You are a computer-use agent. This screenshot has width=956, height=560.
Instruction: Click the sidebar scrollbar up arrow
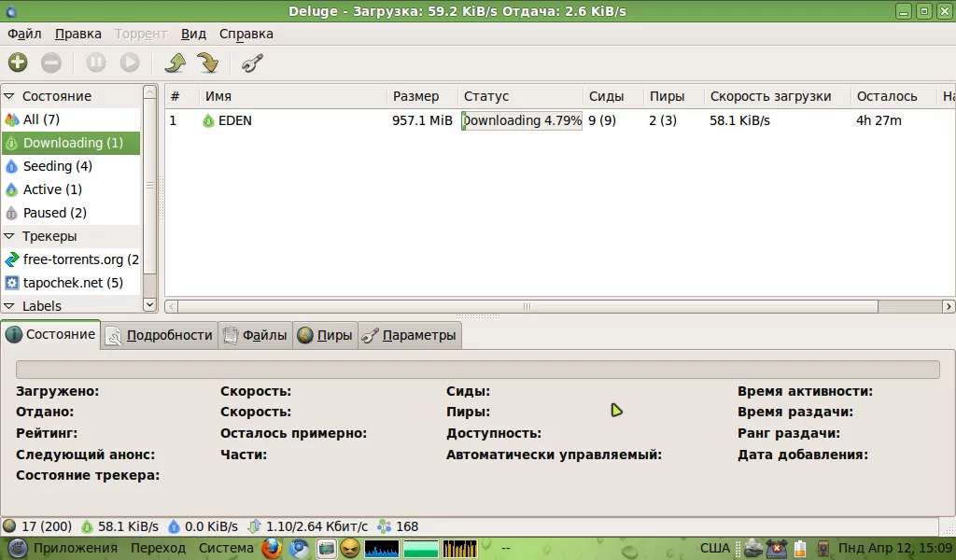[149, 92]
